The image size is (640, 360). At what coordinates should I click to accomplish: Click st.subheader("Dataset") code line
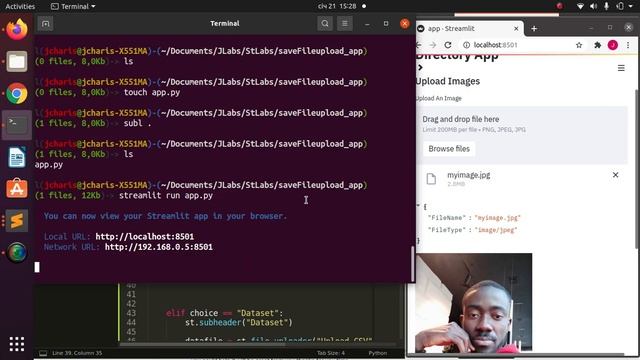pyautogui.click(x=239, y=322)
